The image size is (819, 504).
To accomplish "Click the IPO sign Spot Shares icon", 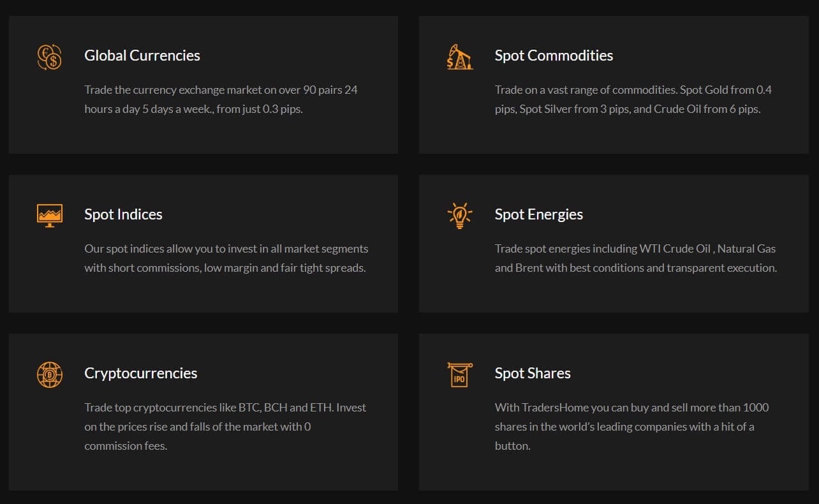I will (460, 374).
